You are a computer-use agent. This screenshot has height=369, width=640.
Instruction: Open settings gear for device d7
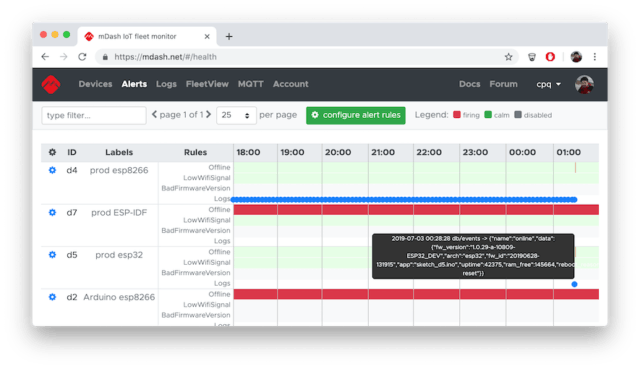(x=52, y=212)
